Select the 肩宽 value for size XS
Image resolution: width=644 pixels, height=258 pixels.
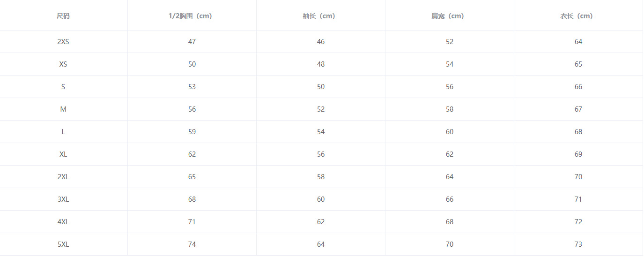(x=450, y=64)
